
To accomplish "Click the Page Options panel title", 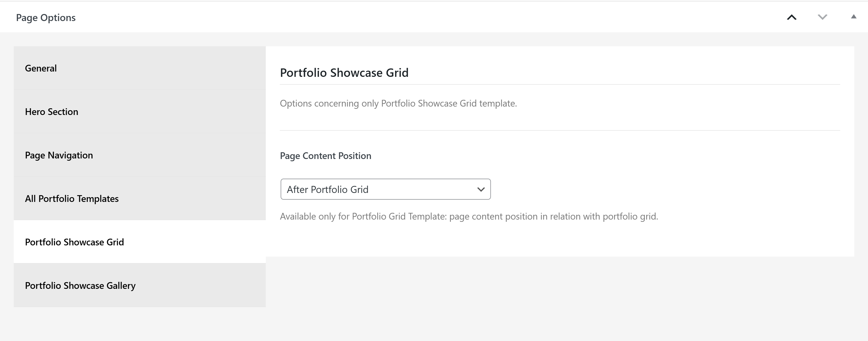I will pos(46,17).
